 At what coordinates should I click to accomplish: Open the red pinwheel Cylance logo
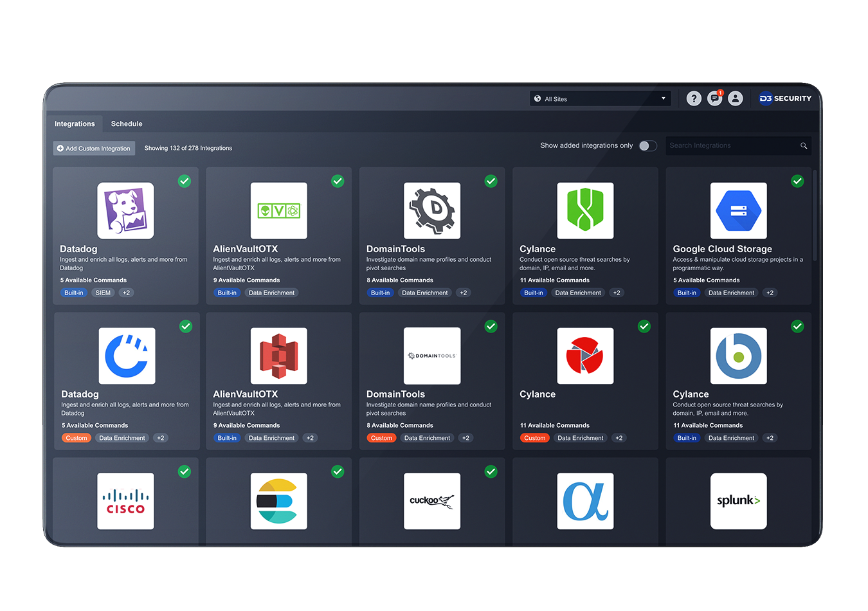(x=585, y=356)
